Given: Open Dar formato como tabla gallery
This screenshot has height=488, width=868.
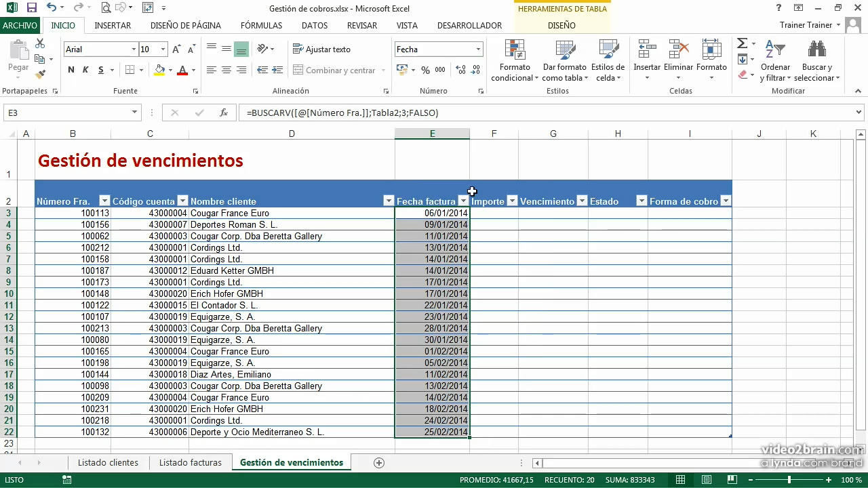Looking at the screenshot, I should click(564, 60).
